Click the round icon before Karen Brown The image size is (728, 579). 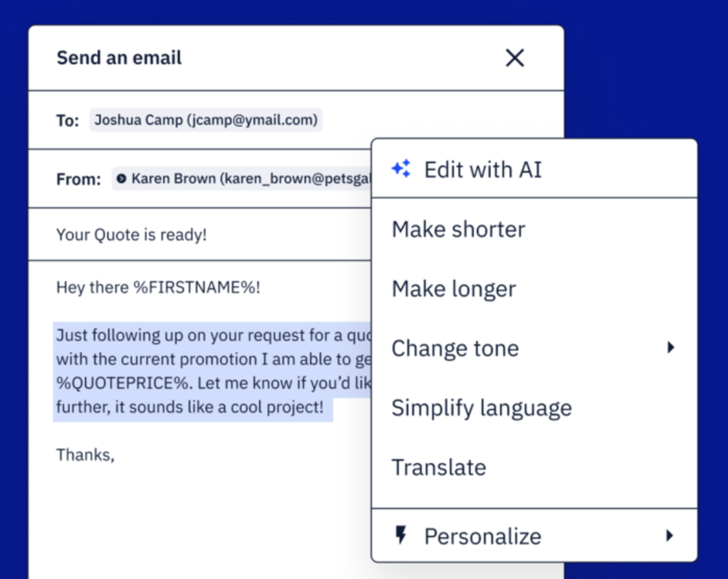121,179
